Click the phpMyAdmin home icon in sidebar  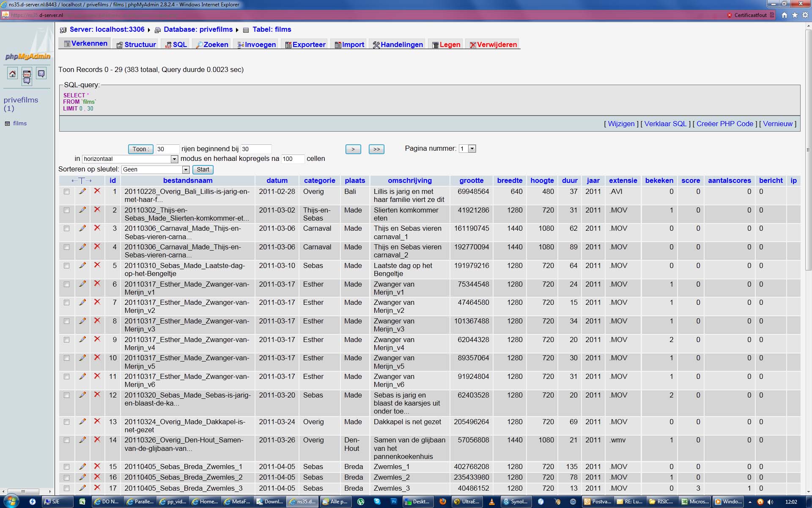click(12, 74)
